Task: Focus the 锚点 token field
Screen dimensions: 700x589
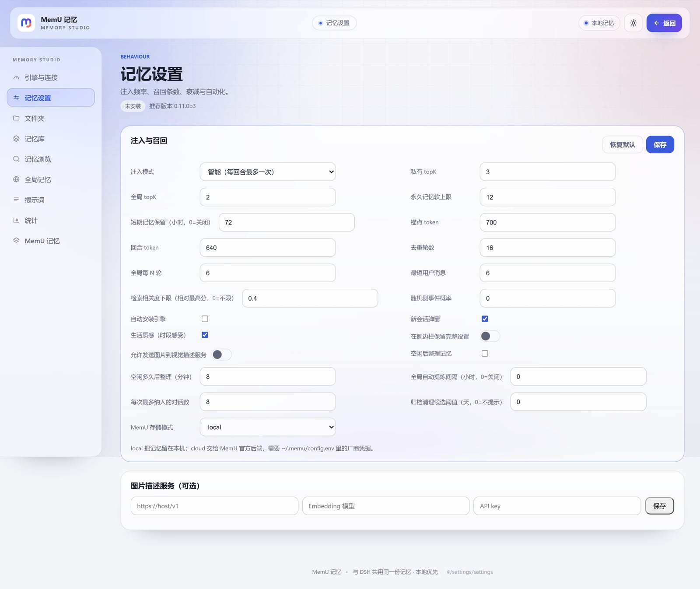Action: coord(548,222)
